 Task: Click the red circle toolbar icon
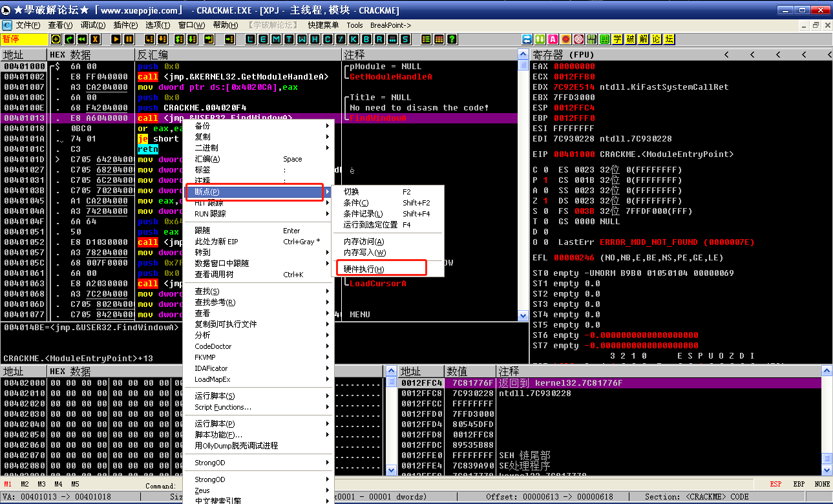point(565,39)
